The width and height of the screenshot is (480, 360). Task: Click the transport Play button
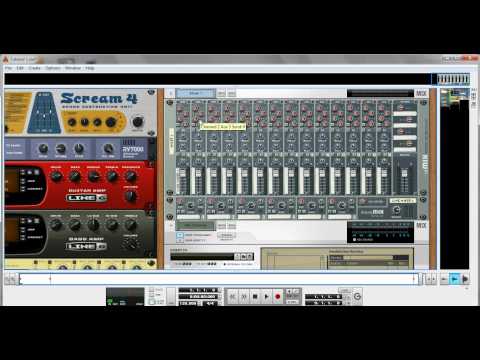click(x=266, y=296)
